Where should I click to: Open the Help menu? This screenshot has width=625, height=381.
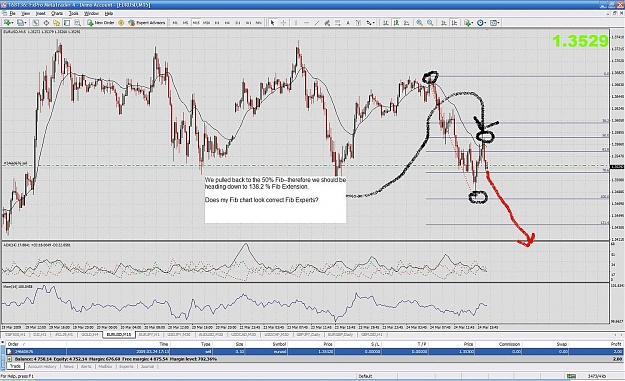(108, 13)
